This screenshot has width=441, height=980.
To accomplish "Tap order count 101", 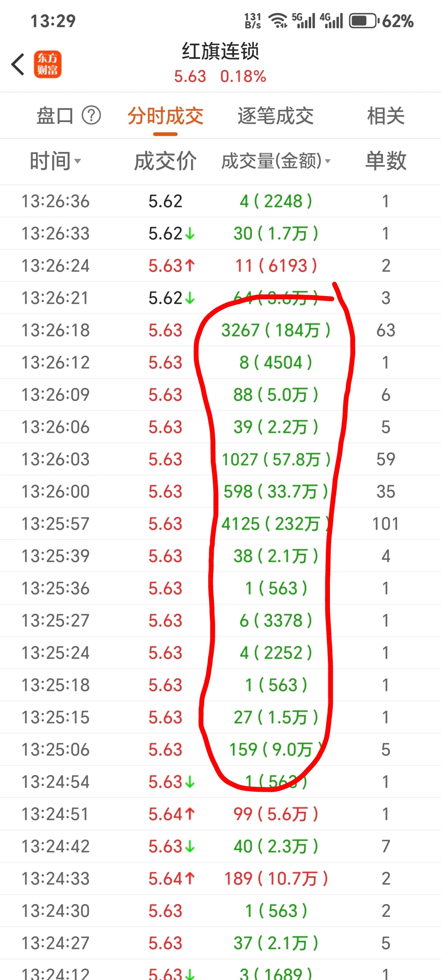I will click(385, 524).
